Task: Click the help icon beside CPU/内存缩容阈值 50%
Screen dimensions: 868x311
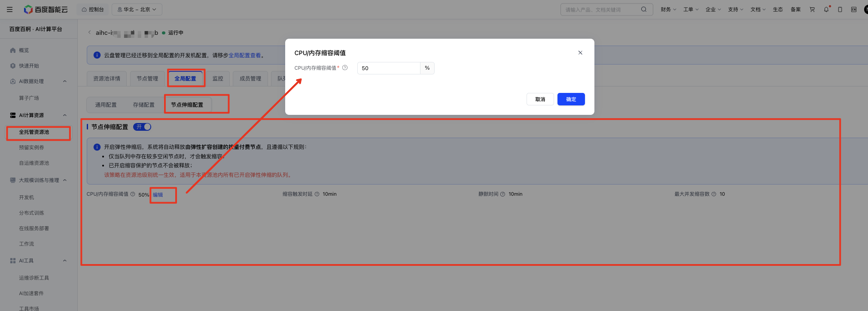Action: tap(133, 194)
